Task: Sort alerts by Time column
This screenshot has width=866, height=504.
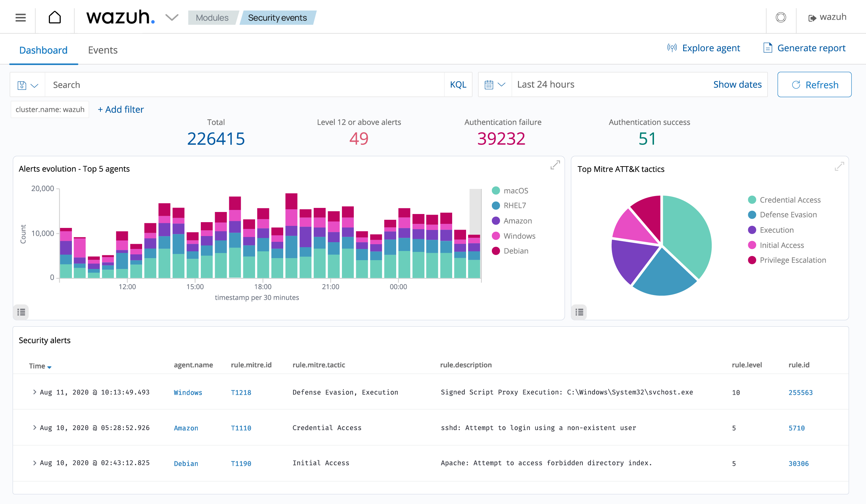Action: point(40,366)
